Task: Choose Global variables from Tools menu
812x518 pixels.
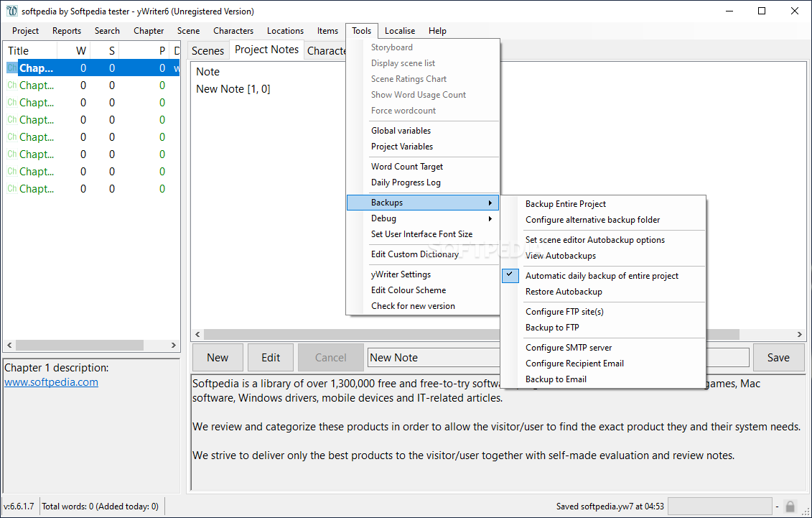Action: coord(423,131)
